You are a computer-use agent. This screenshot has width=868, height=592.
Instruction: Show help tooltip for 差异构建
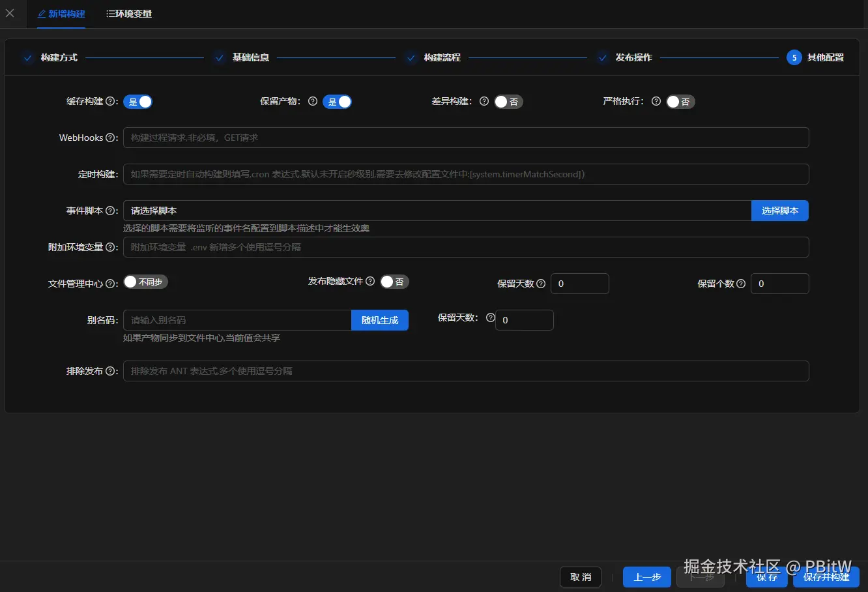click(x=484, y=101)
